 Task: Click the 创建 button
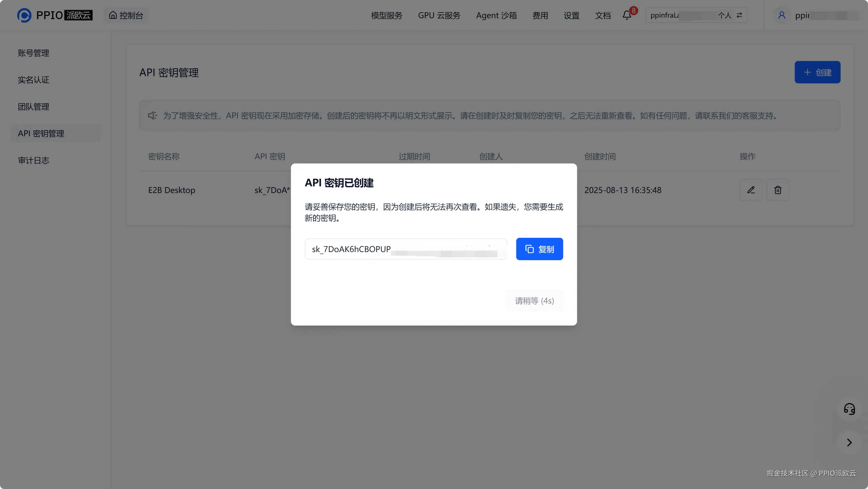pos(817,72)
